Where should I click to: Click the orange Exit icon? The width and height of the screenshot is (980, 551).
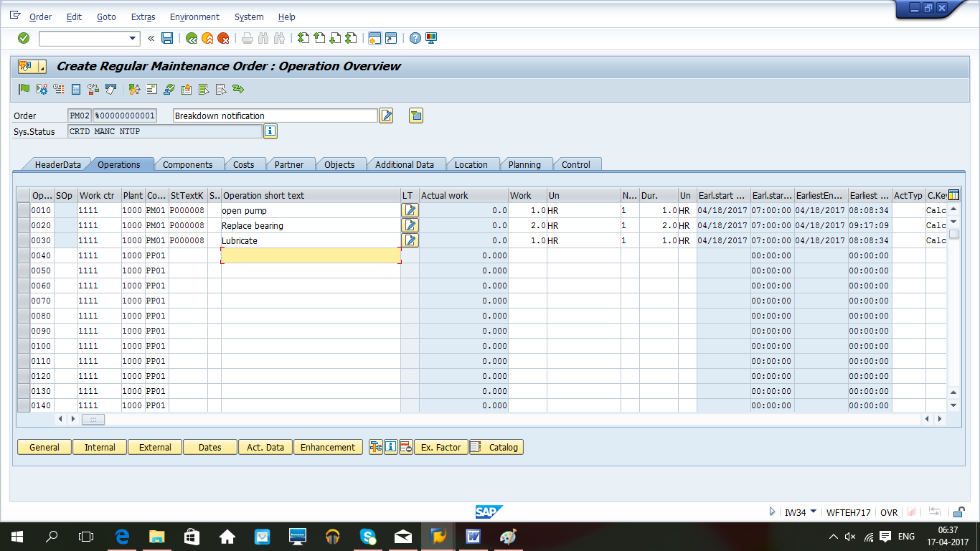coord(207,38)
